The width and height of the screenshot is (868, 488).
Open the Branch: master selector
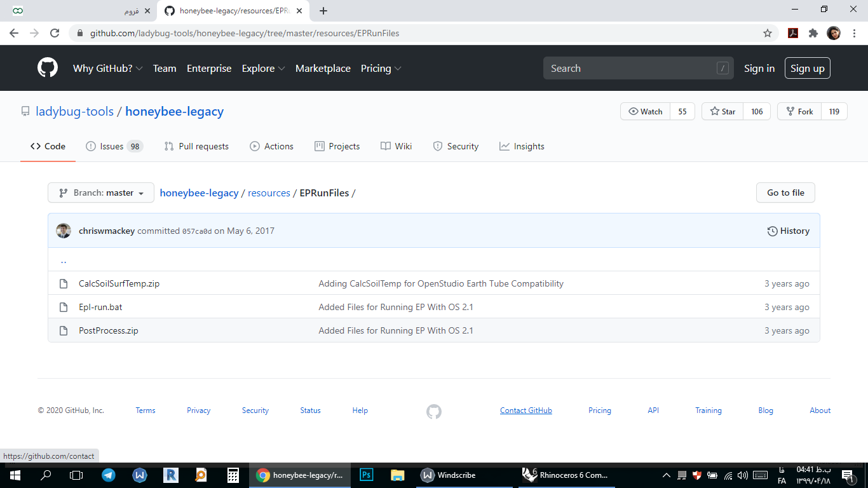coord(101,193)
